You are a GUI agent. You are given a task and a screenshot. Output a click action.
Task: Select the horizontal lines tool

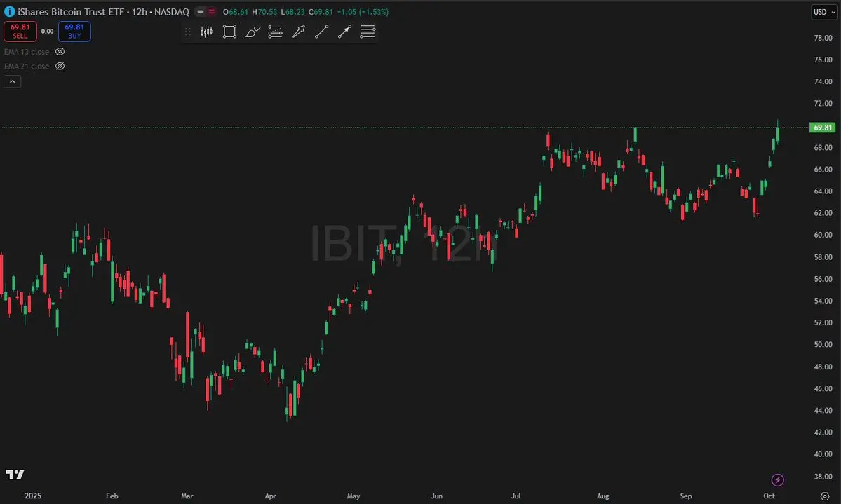(x=368, y=32)
